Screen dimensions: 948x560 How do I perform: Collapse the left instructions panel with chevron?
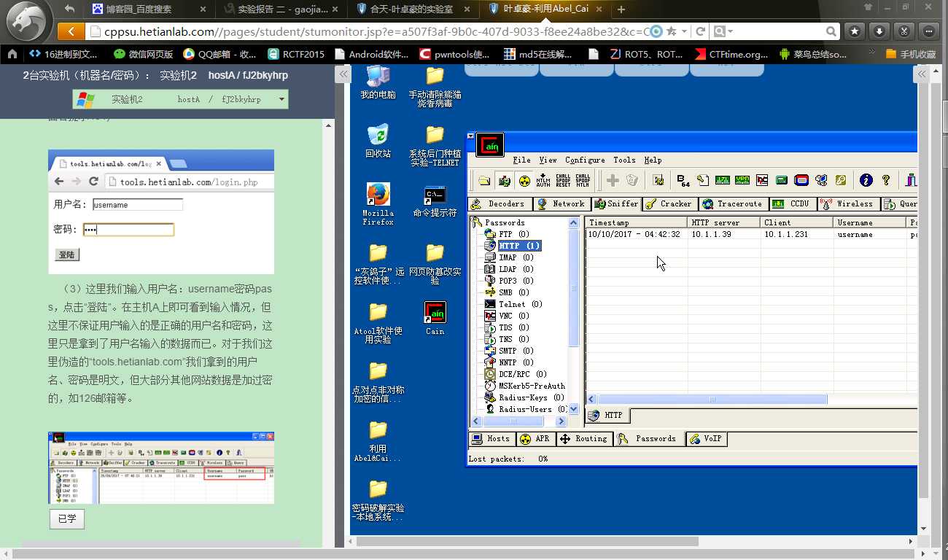pos(342,74)
